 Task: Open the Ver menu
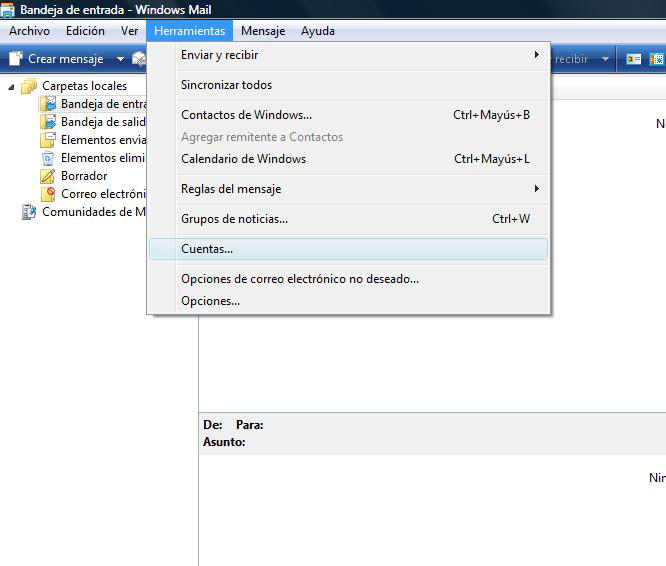point(129,31)
